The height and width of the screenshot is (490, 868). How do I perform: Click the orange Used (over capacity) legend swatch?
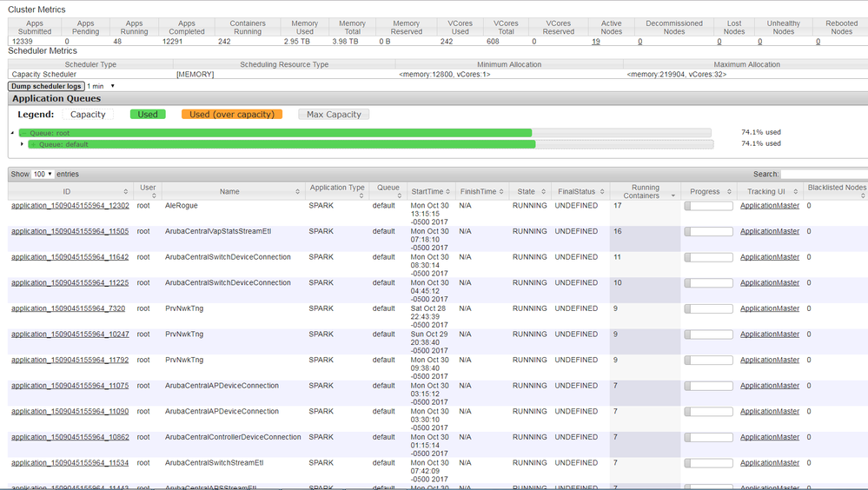(231, 115)
